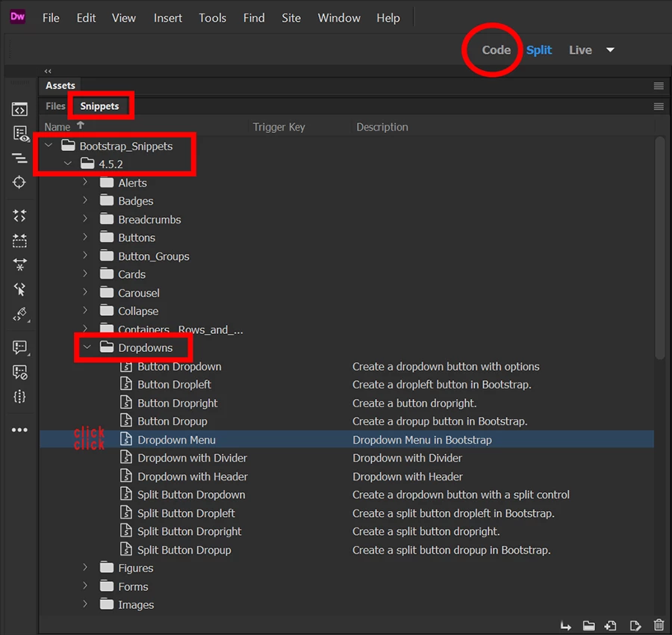
Task: Collapse the 4.5.2 folder chevron
Action: (x=68, y=164)
